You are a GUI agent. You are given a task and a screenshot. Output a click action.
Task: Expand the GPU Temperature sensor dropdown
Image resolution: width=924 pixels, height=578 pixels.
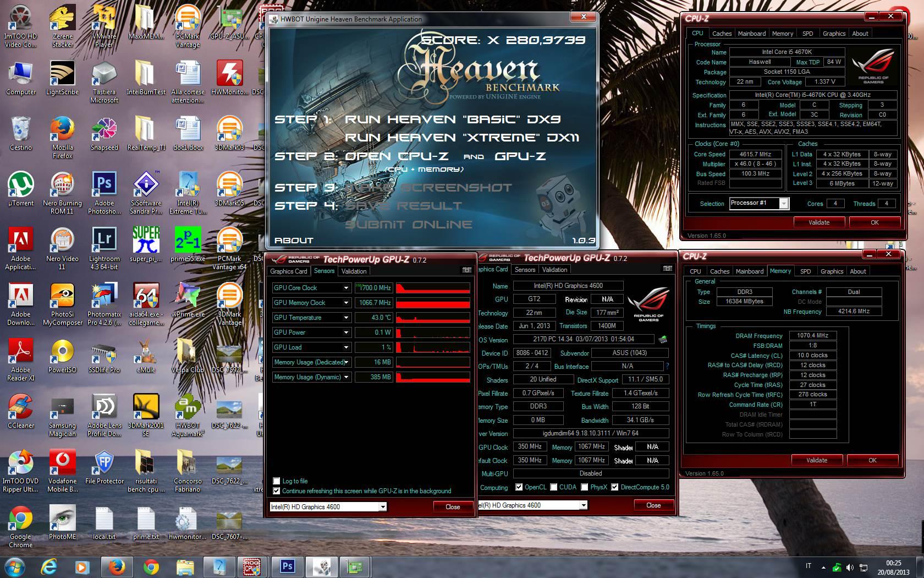pos(346,318)
